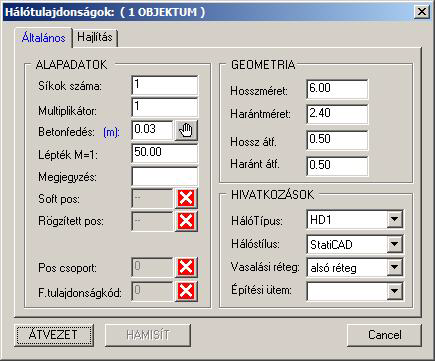The height and width of the screenshot is (361, 435).
Task: Click the Multiplikátor input field
Action: pos(165,107)
